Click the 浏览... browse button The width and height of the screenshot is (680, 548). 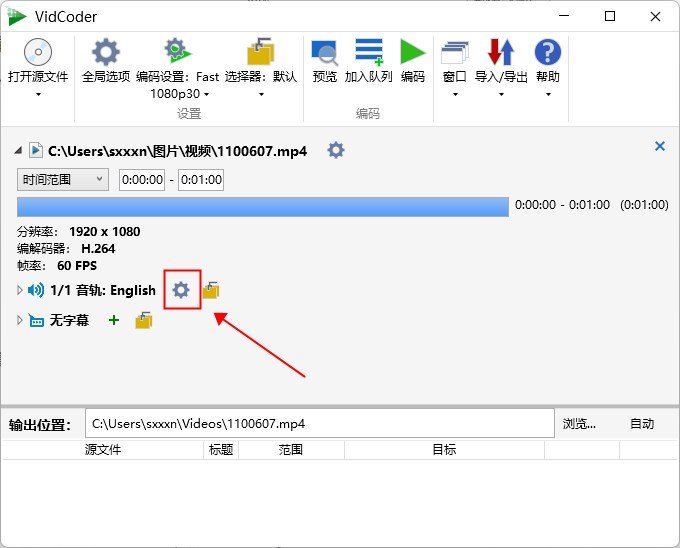tap(579, 424)
